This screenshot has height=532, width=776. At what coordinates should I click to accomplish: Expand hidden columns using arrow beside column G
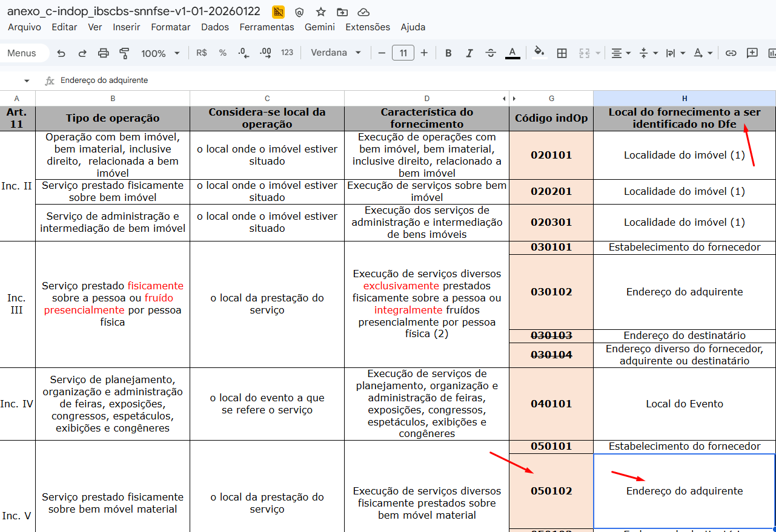tap(514, 99)
